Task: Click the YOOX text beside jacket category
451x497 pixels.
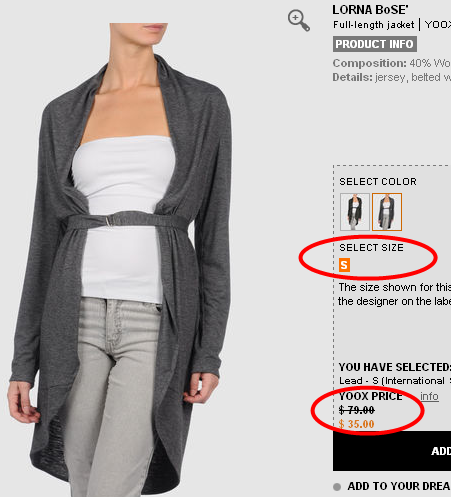Action: click(438, 25)
